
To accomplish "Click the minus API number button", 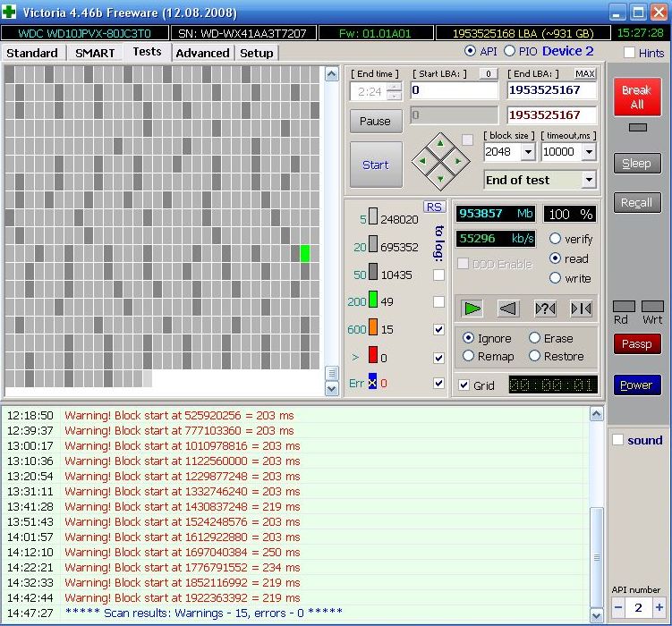I will point(618,607).
